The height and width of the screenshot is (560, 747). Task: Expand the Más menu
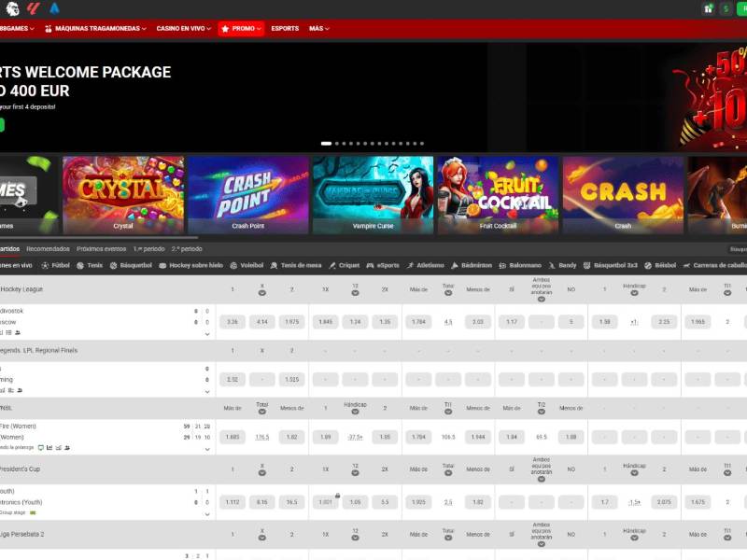click(x=318, y=29)
